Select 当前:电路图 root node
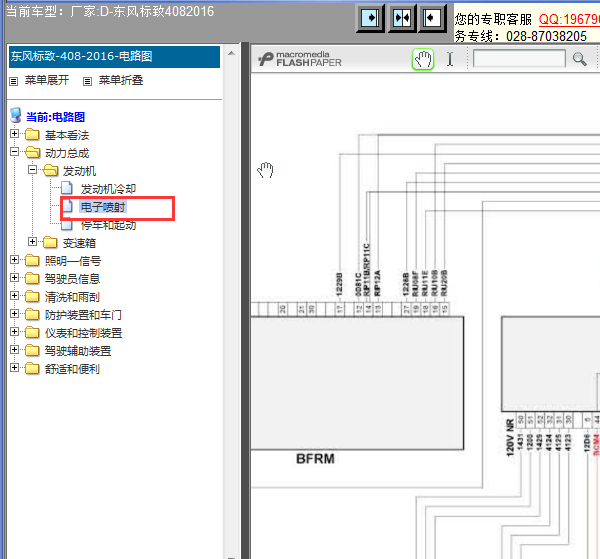This screenshot has height=559, width=600. click(55, 117)
